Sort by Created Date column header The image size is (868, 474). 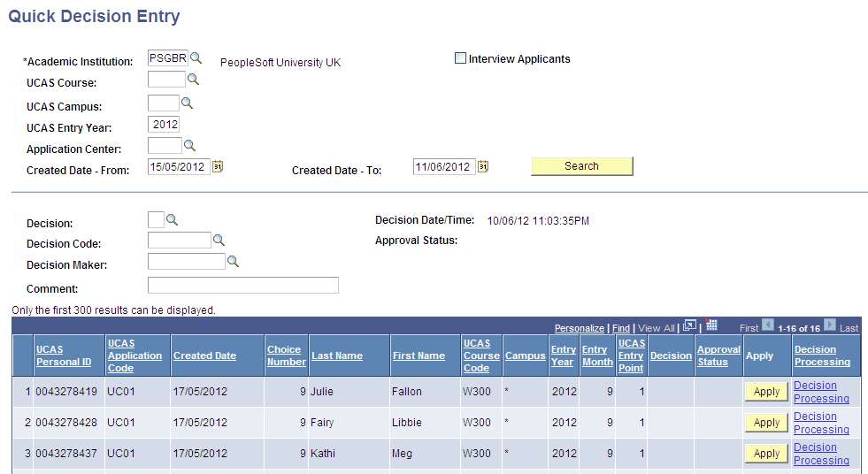204,355
